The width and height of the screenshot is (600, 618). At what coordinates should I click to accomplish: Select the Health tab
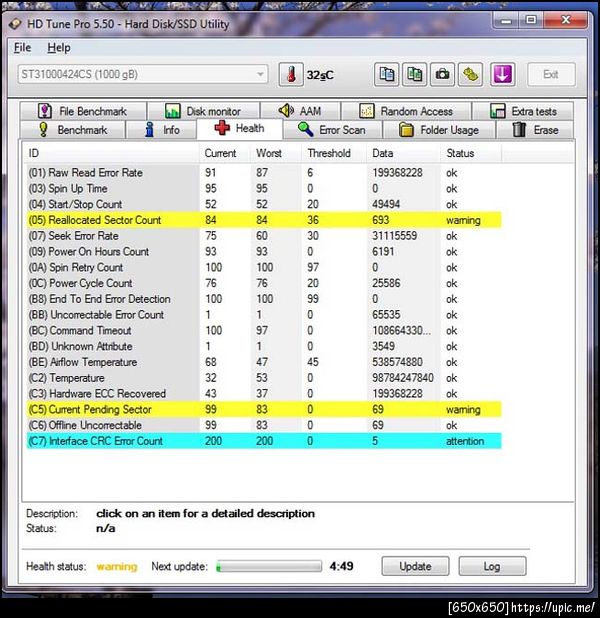tap(239, 128)
